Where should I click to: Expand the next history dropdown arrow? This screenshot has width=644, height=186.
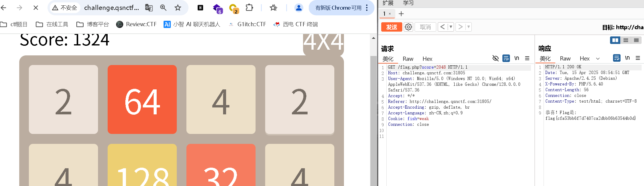pyautogui.click(x=468, y=27)
